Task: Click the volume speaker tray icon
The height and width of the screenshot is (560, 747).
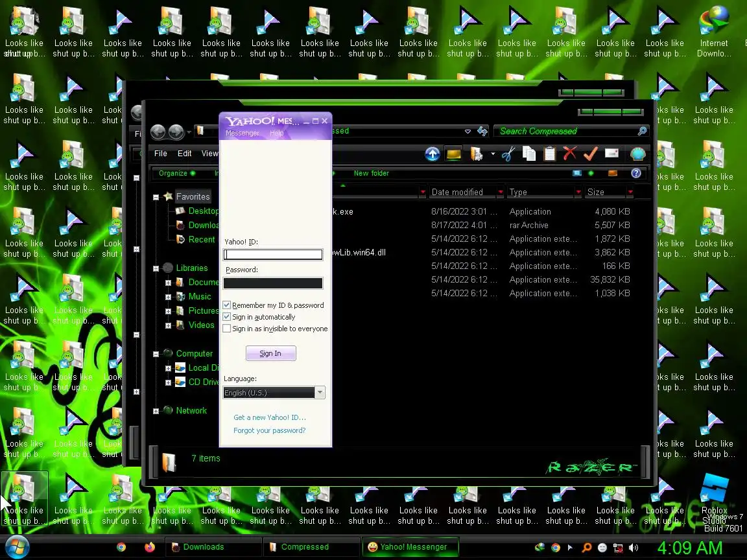Action: click(633, 548)
